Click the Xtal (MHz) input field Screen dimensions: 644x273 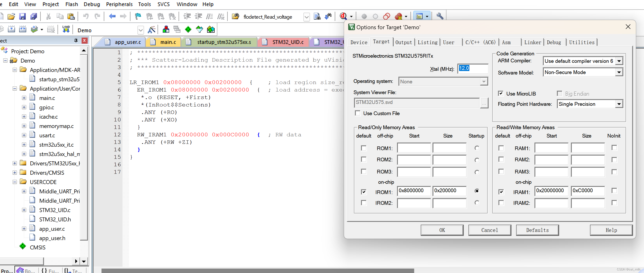point(472,68)
